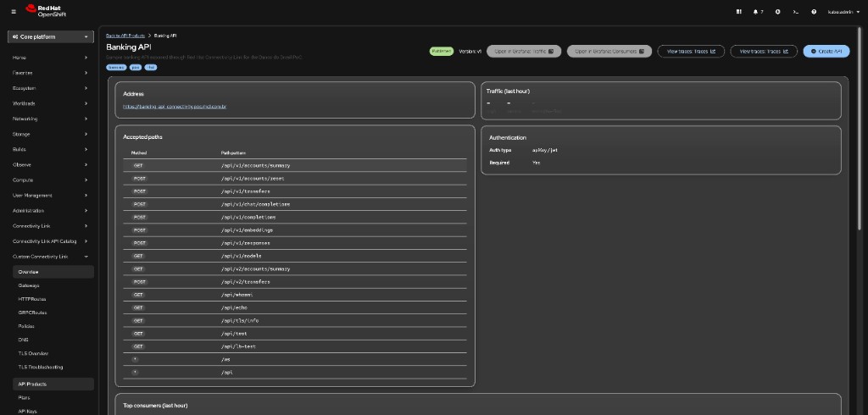The height and width of the screenshot is (415, 868).
Task: Open the command line terminal icon
Action: [795, 12]
